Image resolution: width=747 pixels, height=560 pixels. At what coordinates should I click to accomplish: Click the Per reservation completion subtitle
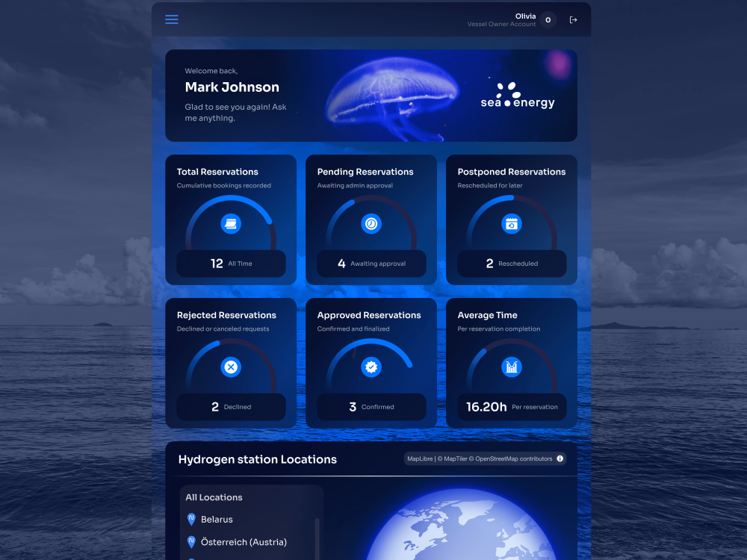[x=499, y=329]
